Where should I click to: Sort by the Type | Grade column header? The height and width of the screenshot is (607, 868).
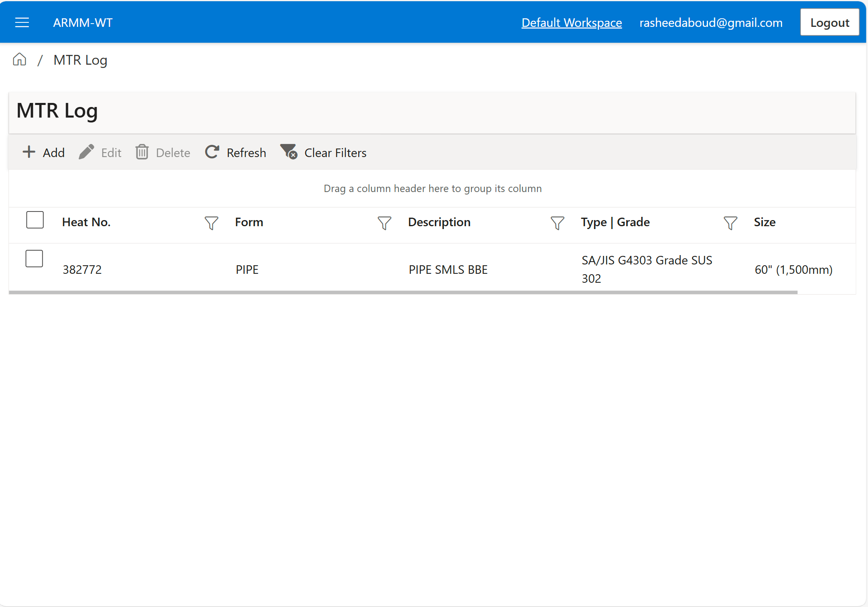615,222
